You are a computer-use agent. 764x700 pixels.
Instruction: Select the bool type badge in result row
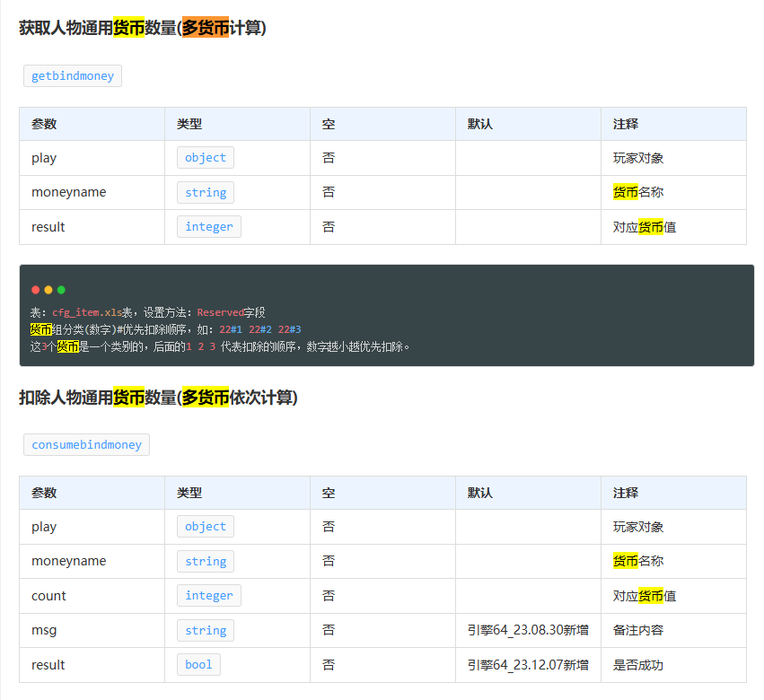click(x=198, y=665)
